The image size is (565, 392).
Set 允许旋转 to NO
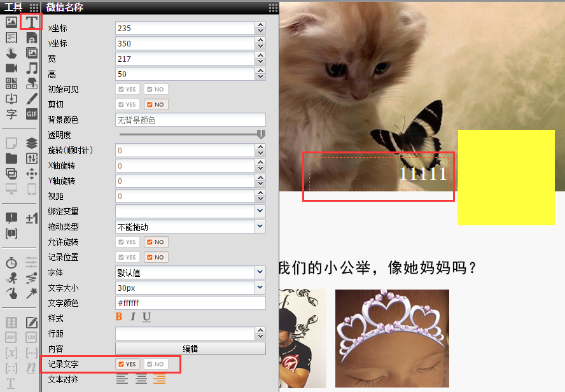(x=156, y=242)
